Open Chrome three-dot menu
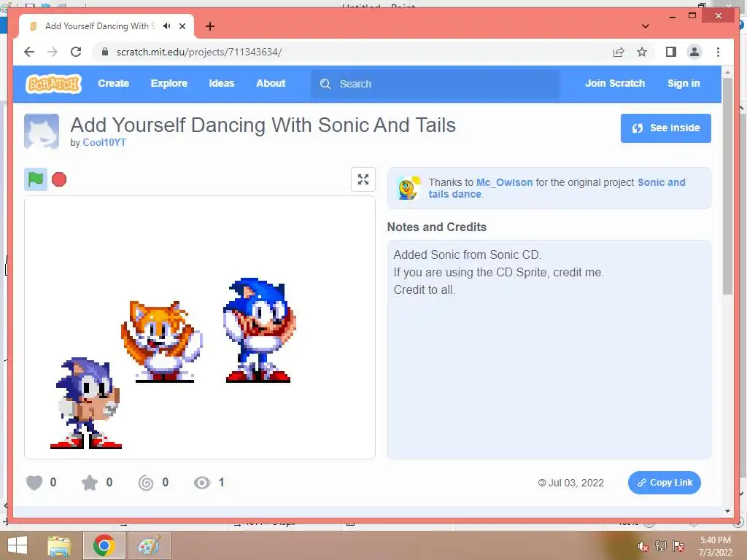 tap(718, 52)
